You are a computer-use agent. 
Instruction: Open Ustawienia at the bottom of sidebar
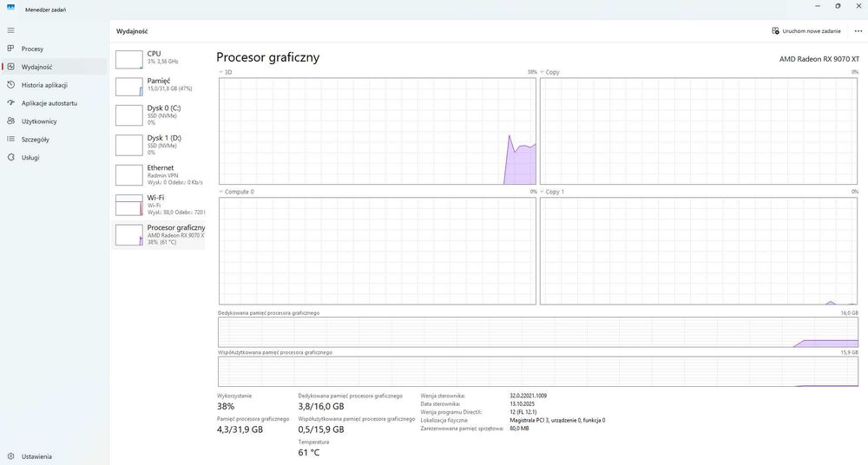tap(54, 456)
